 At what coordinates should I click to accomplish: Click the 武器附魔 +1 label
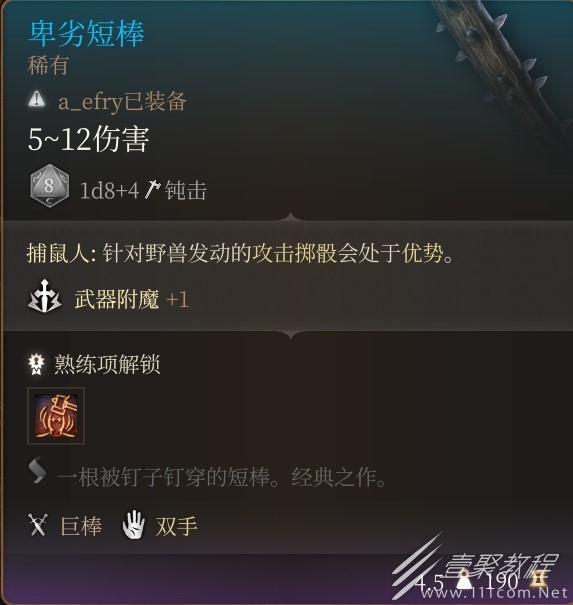pyautogui.click(x=132, y=299)
